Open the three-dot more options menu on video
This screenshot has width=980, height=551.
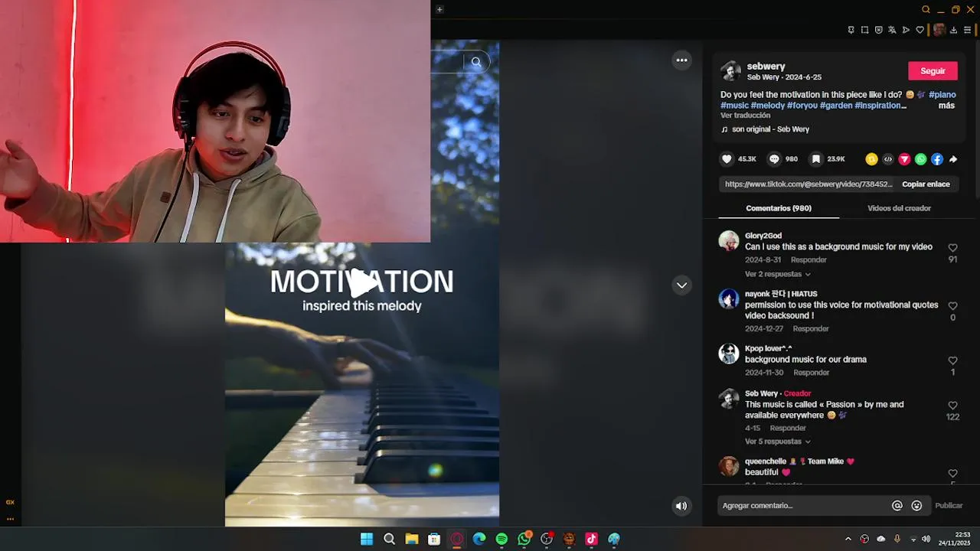coord(681,60)
